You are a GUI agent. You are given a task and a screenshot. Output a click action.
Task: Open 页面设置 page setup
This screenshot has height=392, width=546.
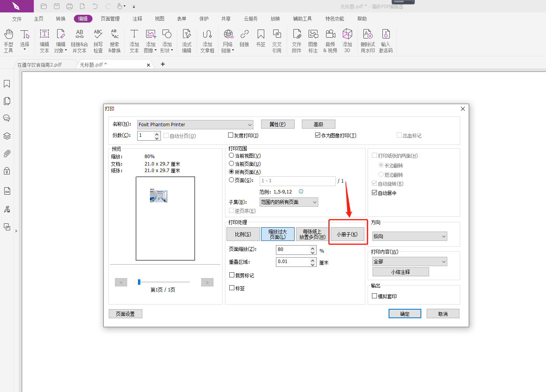[125, 314]
